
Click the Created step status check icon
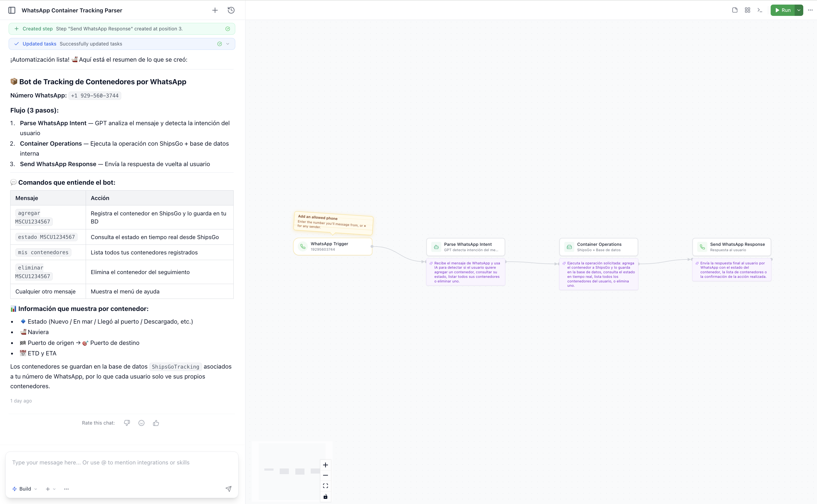point(227,29)
